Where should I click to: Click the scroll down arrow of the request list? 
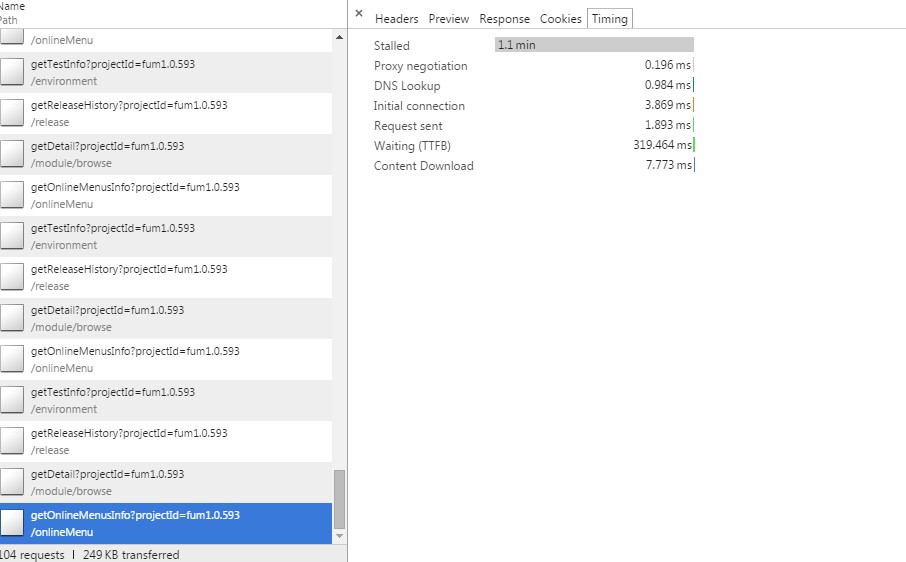[x=339, y=536]
